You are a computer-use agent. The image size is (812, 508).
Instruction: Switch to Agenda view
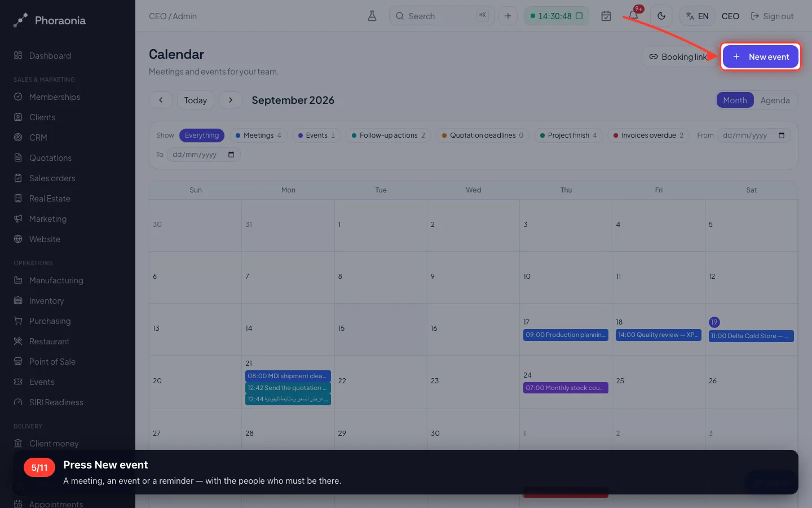(x=775, y=100)
